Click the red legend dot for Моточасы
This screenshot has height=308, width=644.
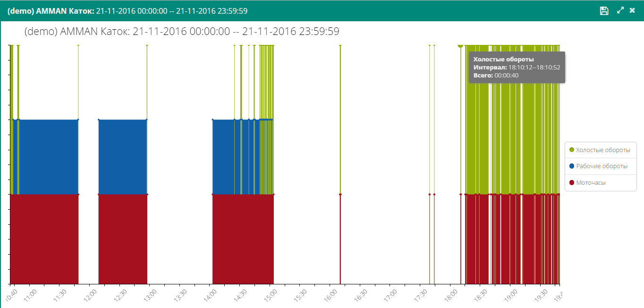pyautogui.click(x=572, y=182)
